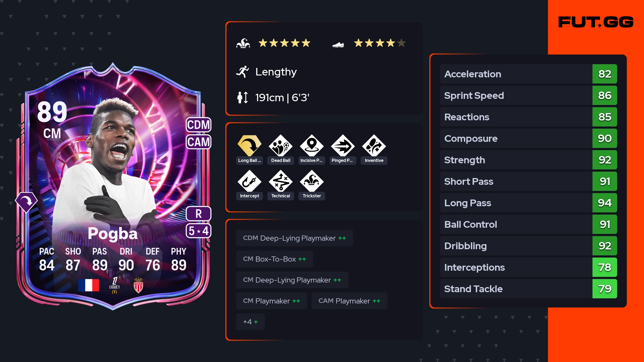644x362 pixels.
Task: Select the Dead Ball playstyle icon
Action: (x=280, y=146)
